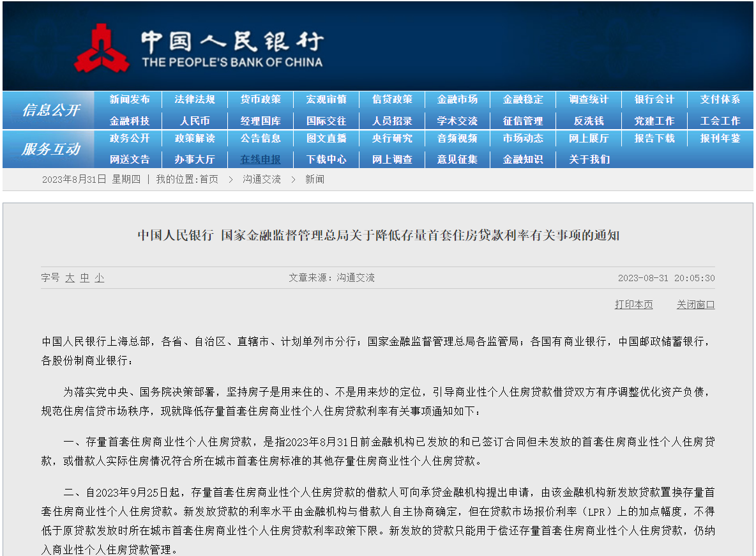Open the 征信管理 menu item
The image size is (756, 556).
pos(523,121)
